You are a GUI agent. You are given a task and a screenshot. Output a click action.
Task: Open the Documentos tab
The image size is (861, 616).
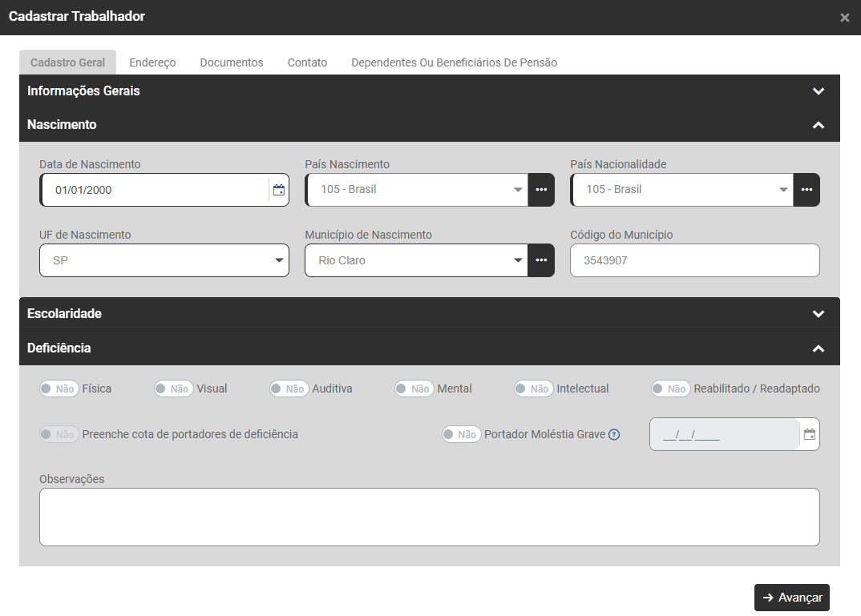click(232, 62)
